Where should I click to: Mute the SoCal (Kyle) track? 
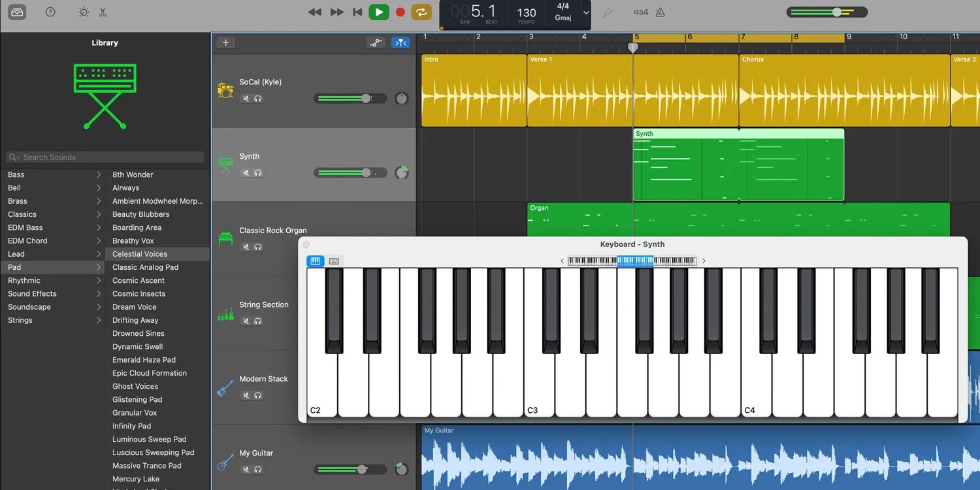(x=245, y=98)
